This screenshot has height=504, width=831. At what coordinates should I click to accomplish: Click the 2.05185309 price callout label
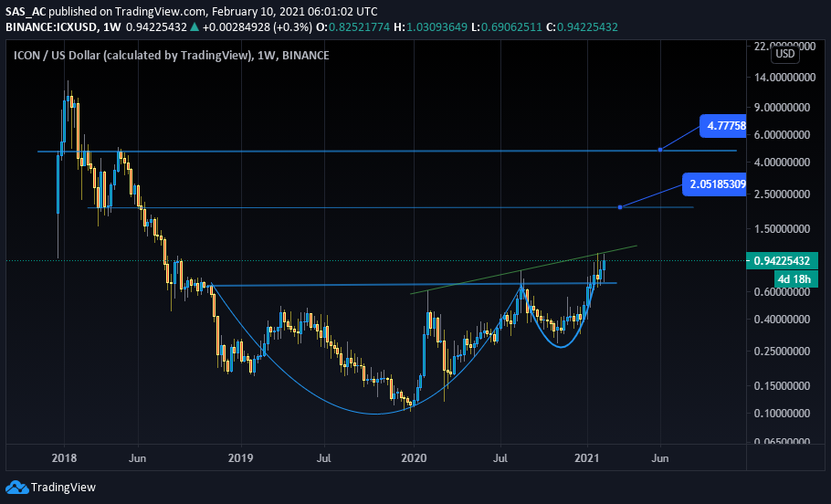pos(714,184)
